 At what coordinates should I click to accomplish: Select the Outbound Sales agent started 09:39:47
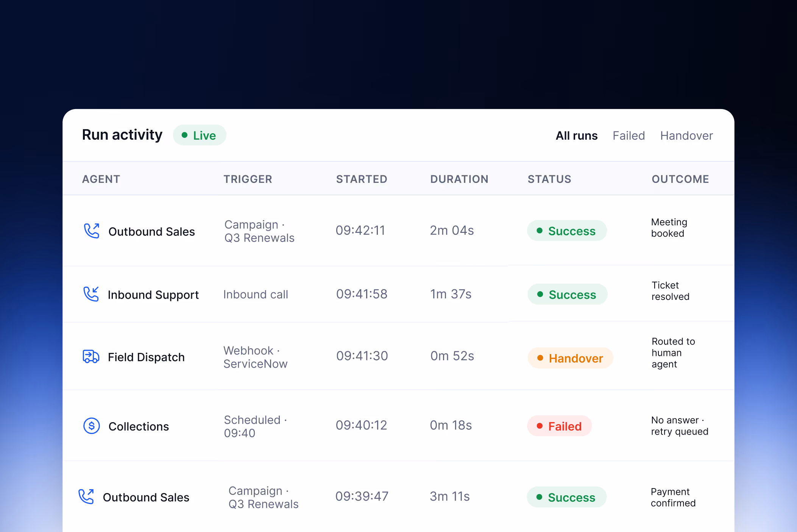pyautogui.click(x=146, y=497)
